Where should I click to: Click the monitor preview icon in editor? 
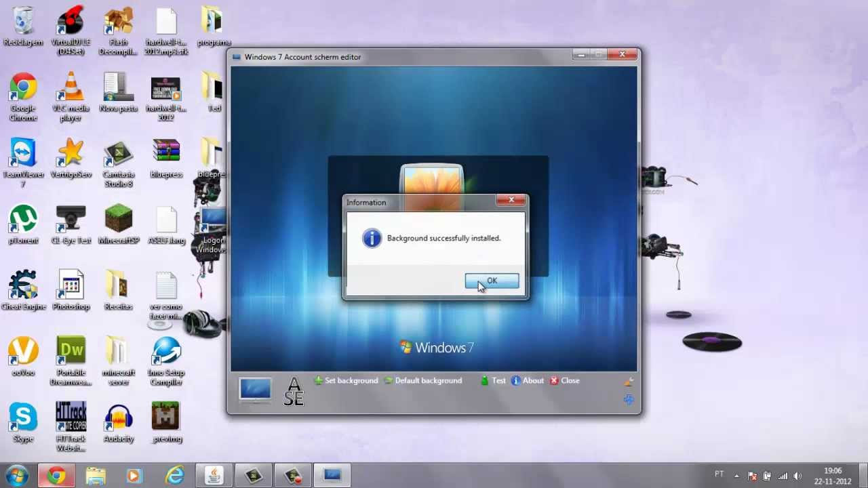tap(255, 390)
